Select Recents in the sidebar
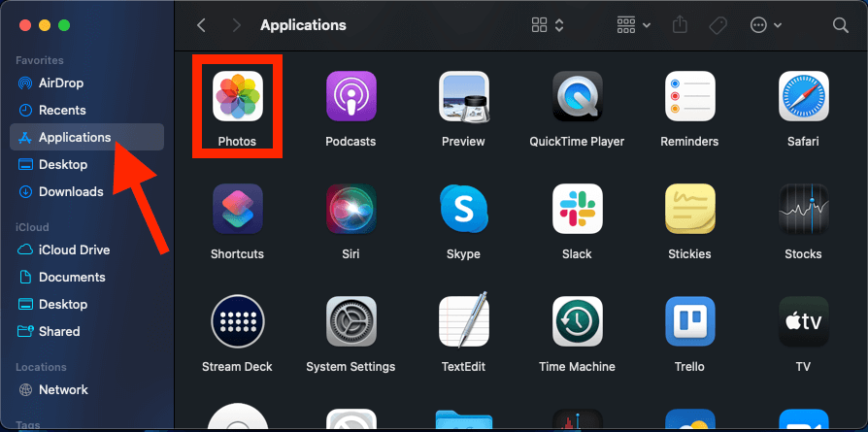The height and width of the screenshot is (432, 868). (x=87, y=111)
